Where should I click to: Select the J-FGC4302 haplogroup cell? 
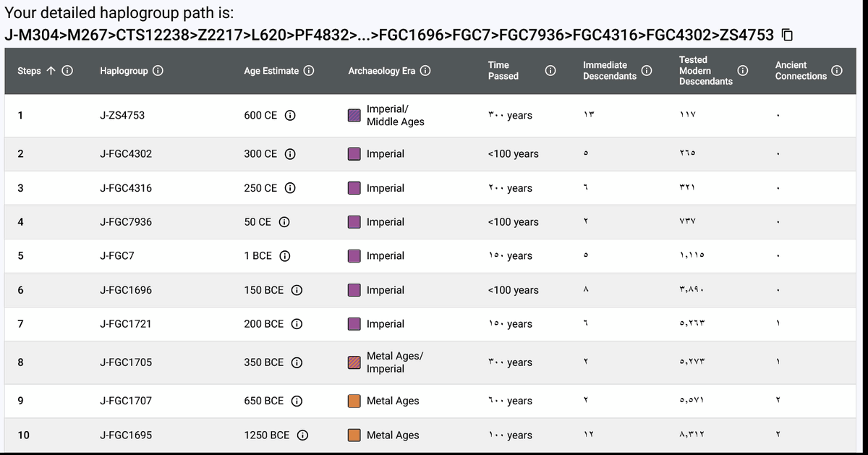click(x=126, y=154)
